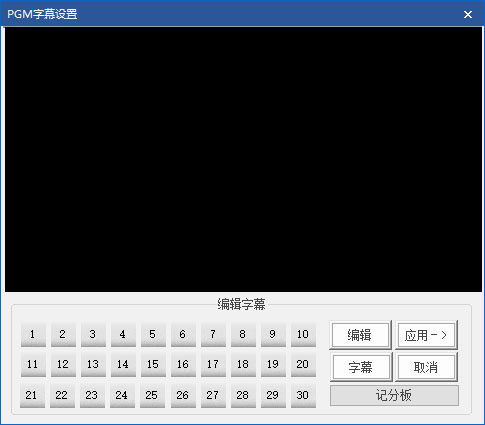Pick subtitle slot 23
This screenshot has width=485, height=425.
pyautogui.click(x=92, y=395)
